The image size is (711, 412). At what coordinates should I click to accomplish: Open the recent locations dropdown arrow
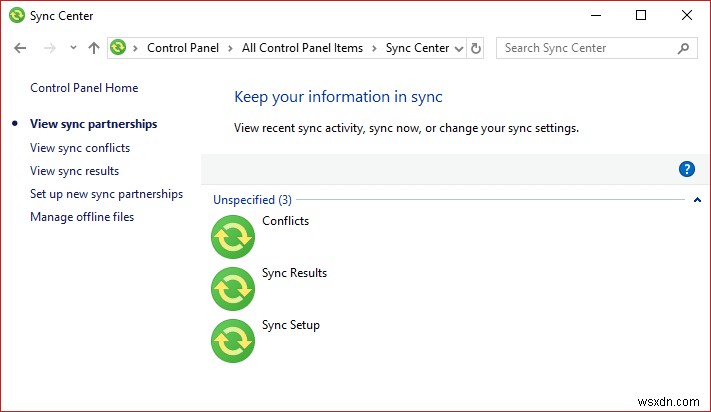(x=73, y=48)
